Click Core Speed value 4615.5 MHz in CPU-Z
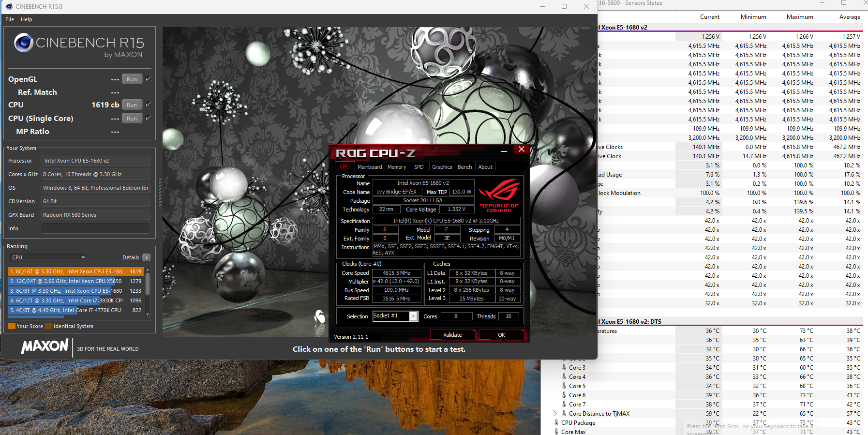 point(396,273)
